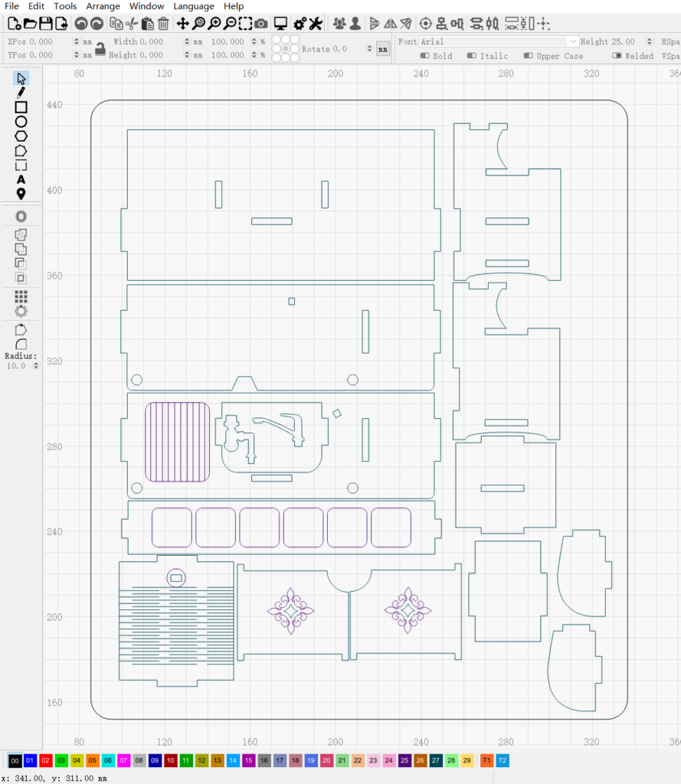This screenshot has height=784, width=681.
Task: Open the Tools menu
Action: (65, 6)
